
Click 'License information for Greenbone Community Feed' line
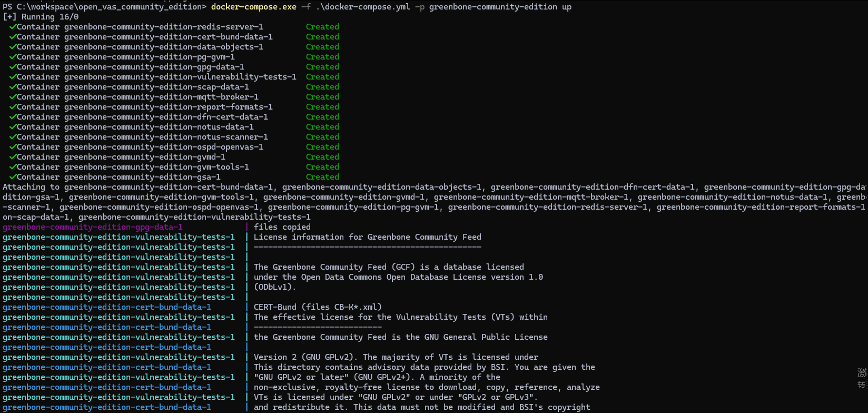pyautogui.click(x=367, y=237)
